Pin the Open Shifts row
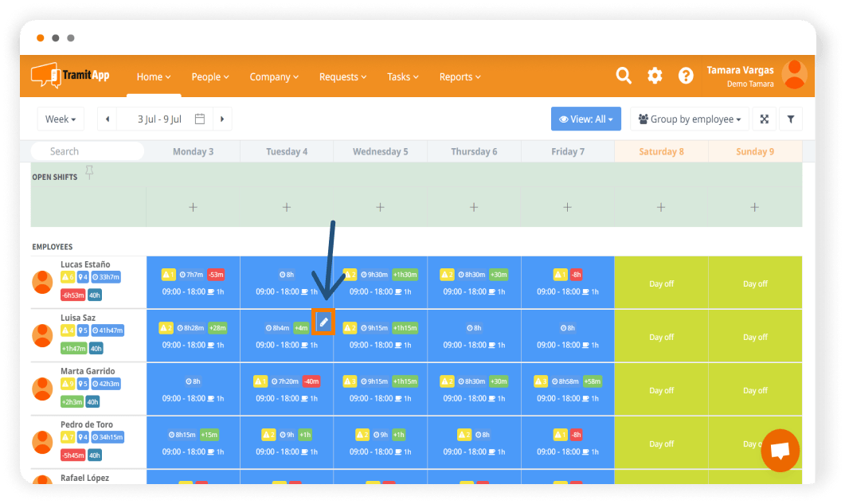Viewport: 845px width, 504px height. click(x=89, y=173)
